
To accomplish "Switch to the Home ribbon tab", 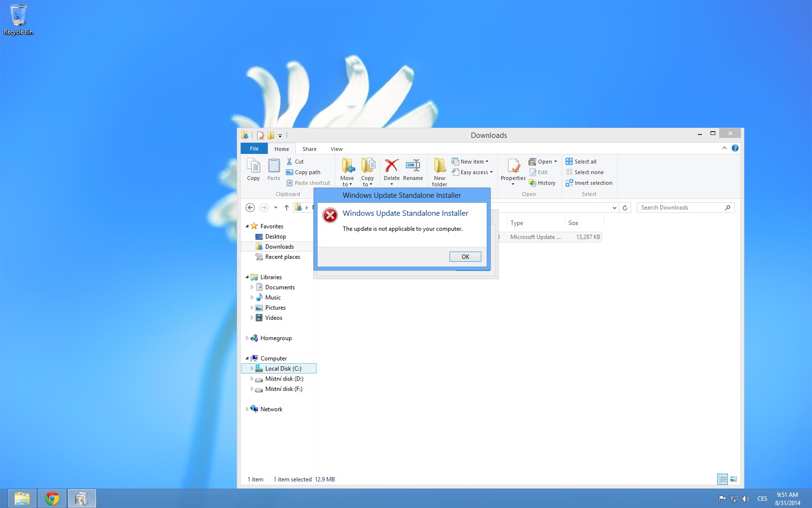I will point(282,149).
